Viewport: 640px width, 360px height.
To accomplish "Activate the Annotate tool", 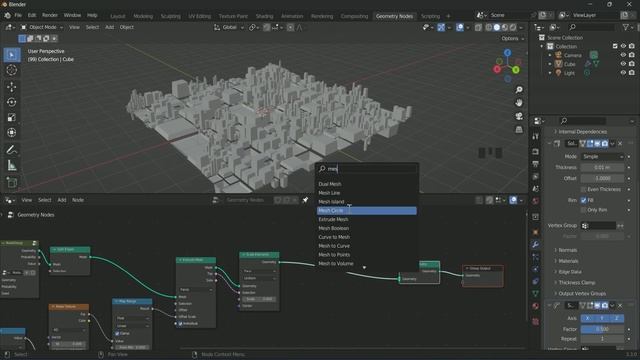I will point(12,150).
